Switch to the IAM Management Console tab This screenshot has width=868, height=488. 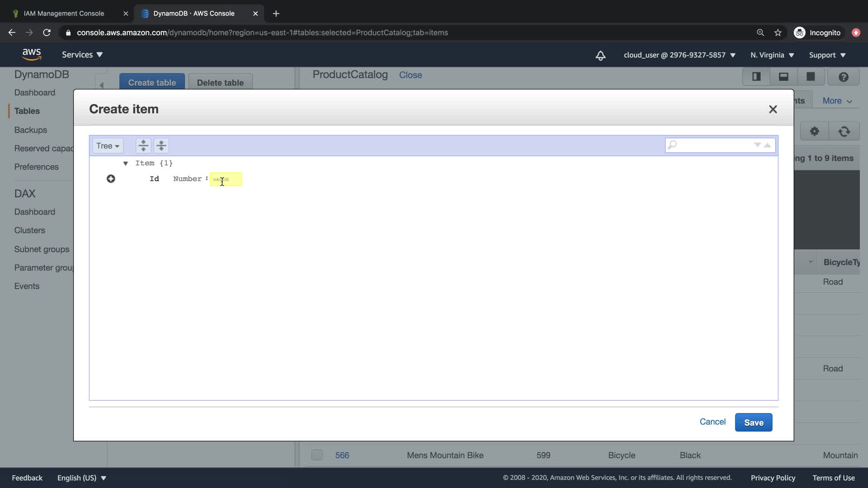tap(64, 14)
